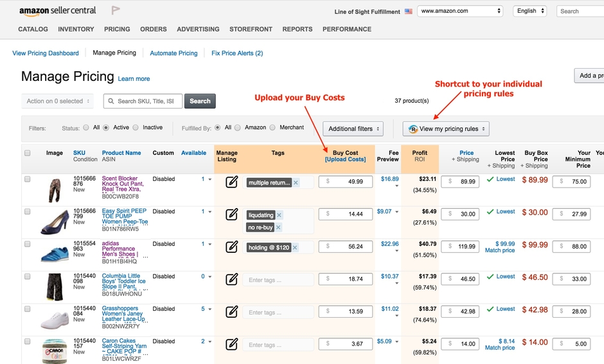Click Buy Cost field showing 49.99
Viewport: 604px width, 364px height.
(x=346, y=182)
